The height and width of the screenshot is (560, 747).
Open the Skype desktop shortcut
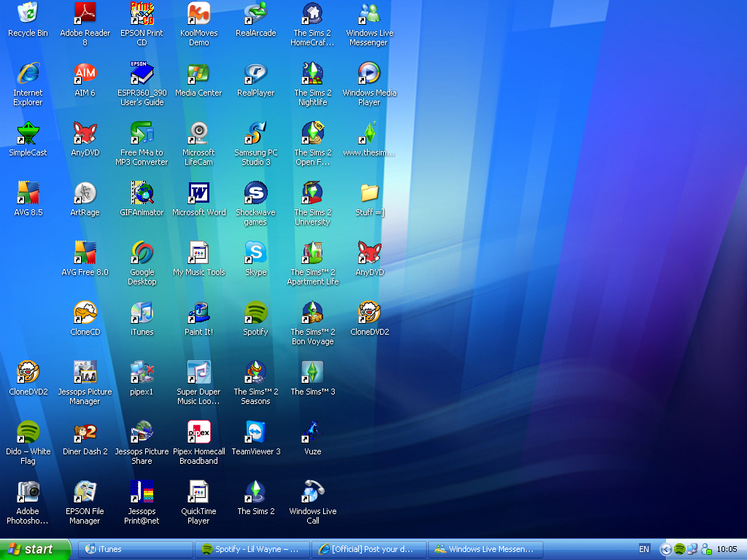click(255, 253)
